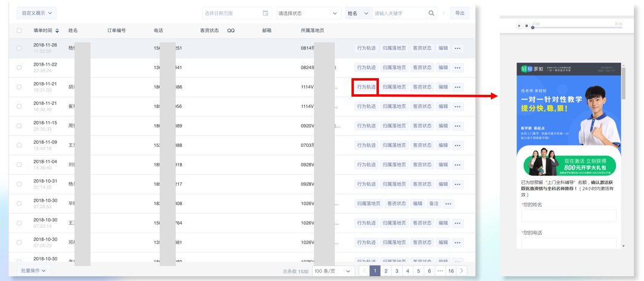Open the calendar date range picker
This screenshot has width=644, height=281.
pos(265,13)
